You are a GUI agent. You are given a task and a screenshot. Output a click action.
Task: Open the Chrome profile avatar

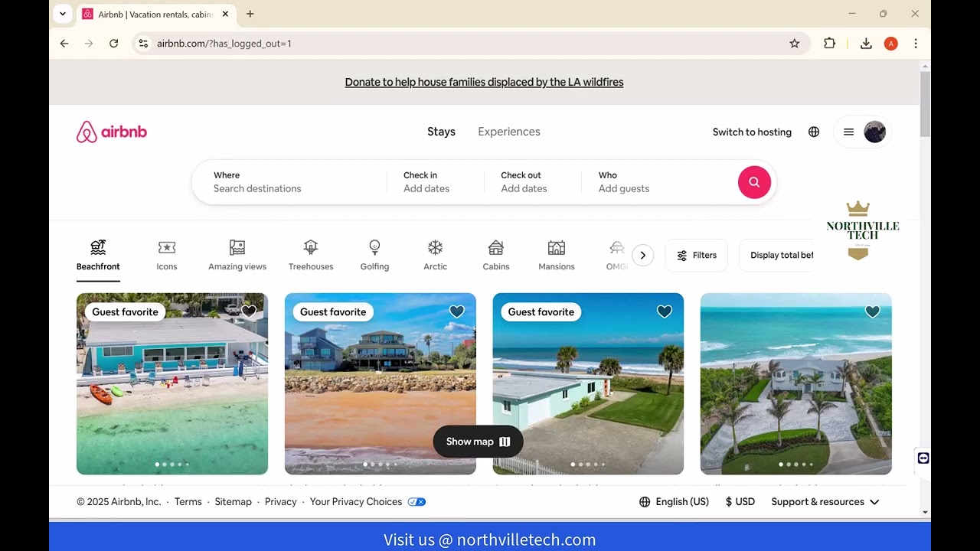891,44
